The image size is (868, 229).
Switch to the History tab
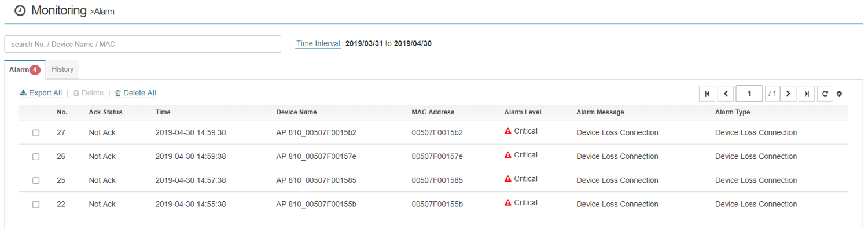point(62,69)
